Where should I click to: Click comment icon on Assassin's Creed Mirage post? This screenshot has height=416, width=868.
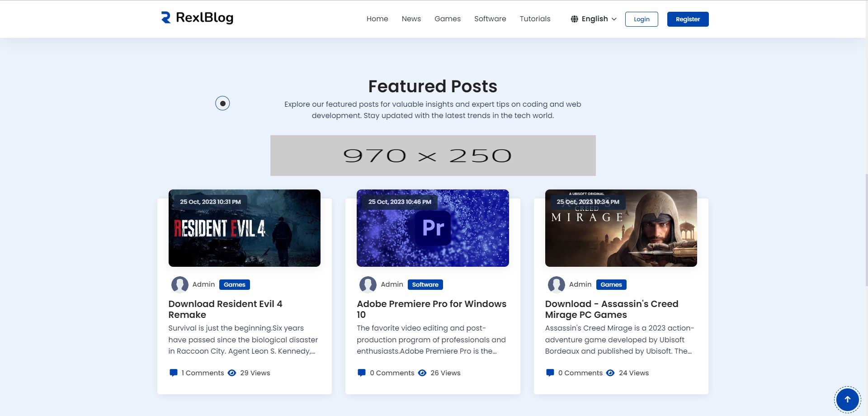[550, 373]
